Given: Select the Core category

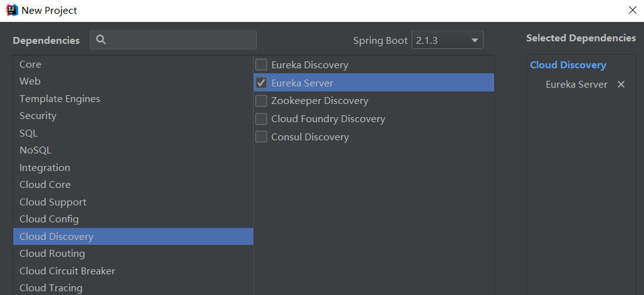Looking at the screenshot, I should click(x=133, y=65).
